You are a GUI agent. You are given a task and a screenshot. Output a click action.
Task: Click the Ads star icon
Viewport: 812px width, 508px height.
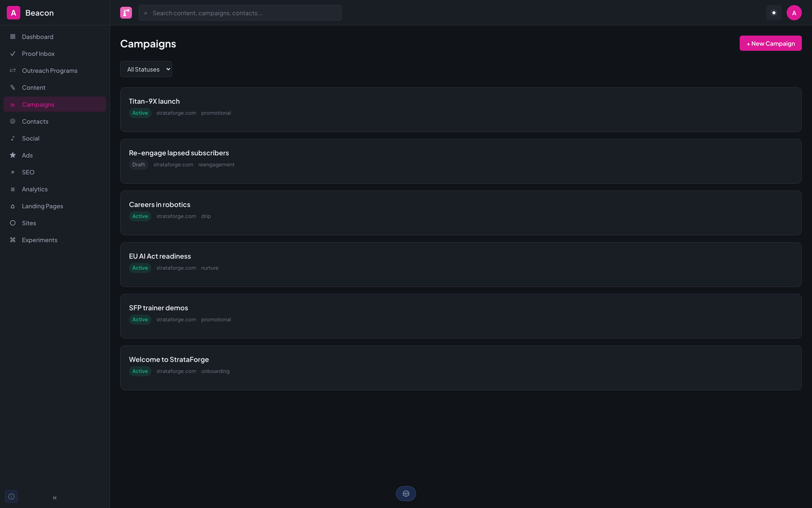12,155
